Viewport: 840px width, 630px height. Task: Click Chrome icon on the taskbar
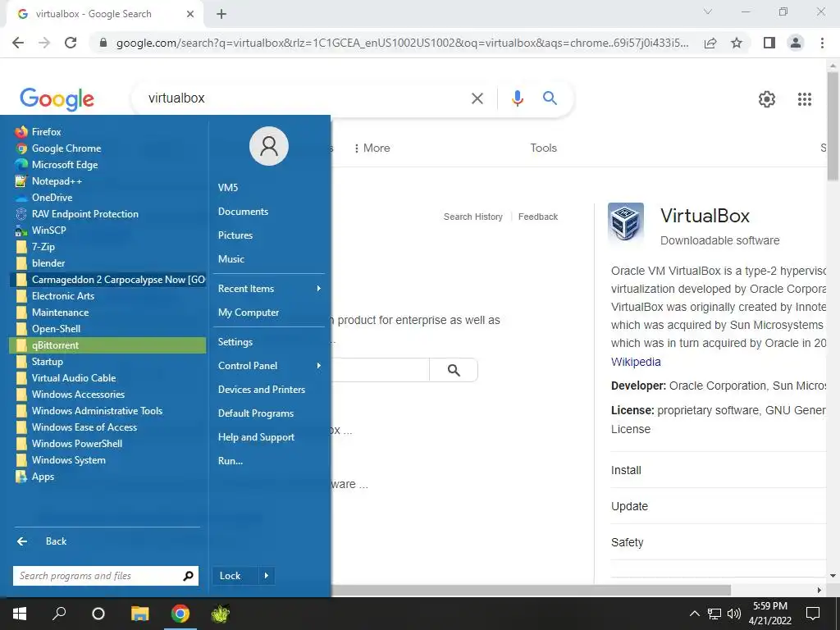click(180, 614)
